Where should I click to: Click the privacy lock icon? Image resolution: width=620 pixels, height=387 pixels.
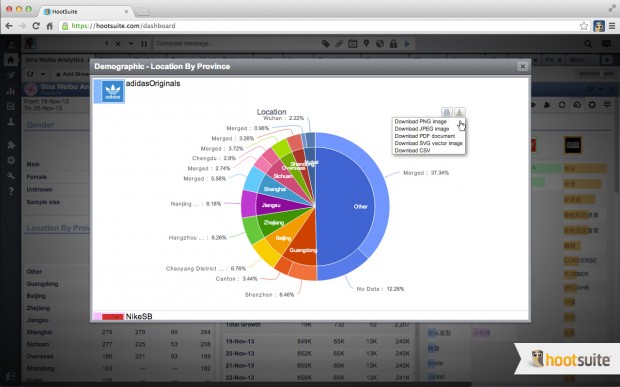coord(393,44)
